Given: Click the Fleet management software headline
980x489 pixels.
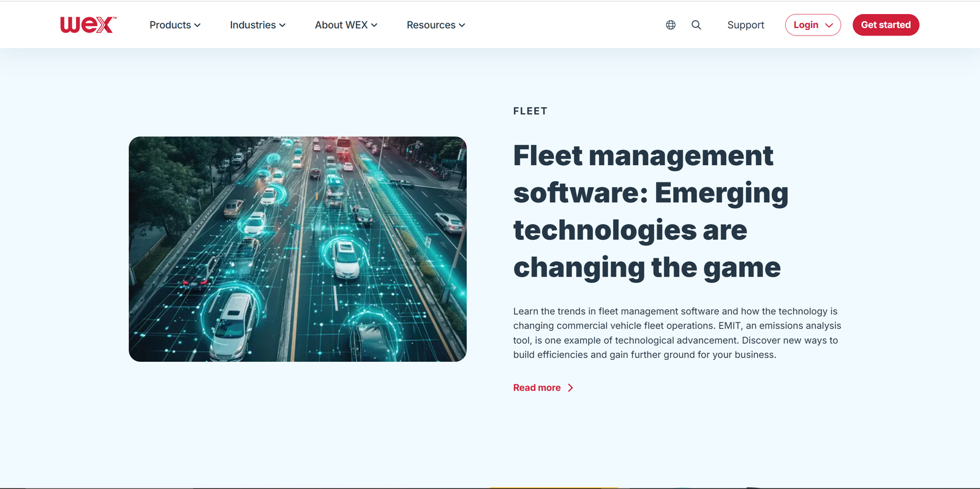Looking at the screenshot, I should point(650,211).
